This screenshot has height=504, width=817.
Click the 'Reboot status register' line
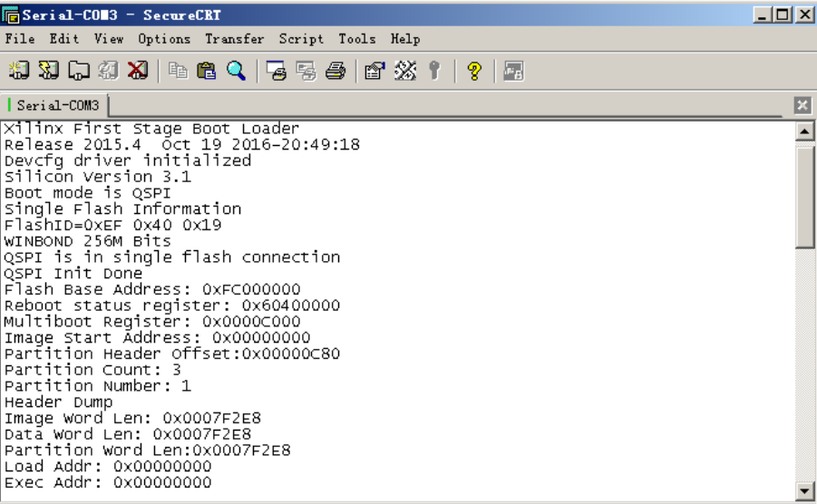click(x=172, y=305)
